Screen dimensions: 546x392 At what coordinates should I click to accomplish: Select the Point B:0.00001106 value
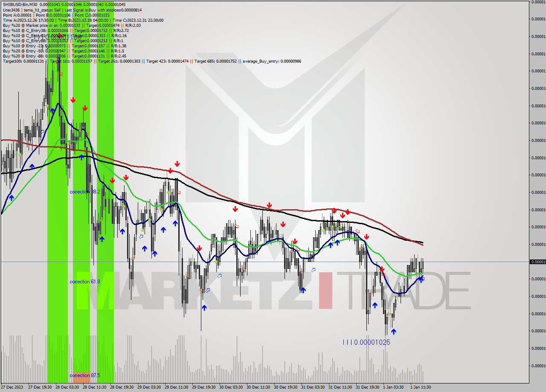pyautogui.click(x=53, y=15)
